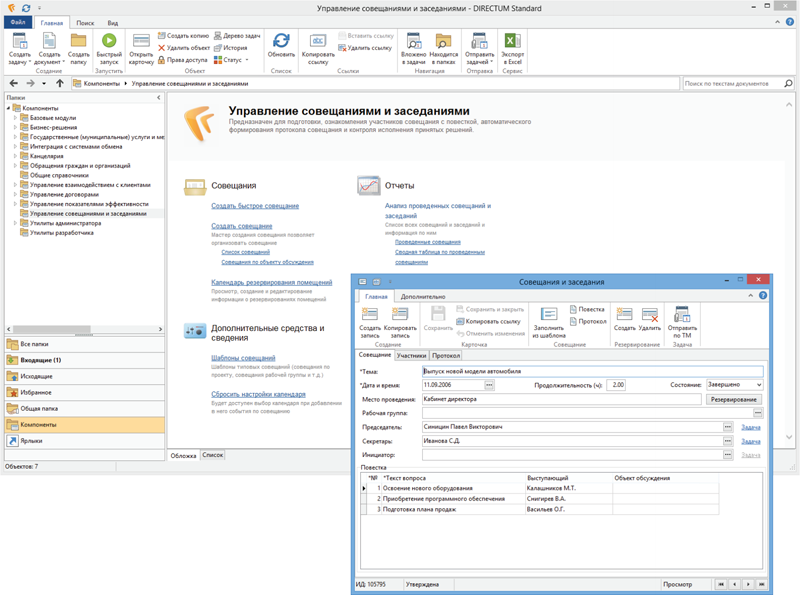Open the Статус dropdown in ribbon
800x595 pixels.
coord(231,60)
